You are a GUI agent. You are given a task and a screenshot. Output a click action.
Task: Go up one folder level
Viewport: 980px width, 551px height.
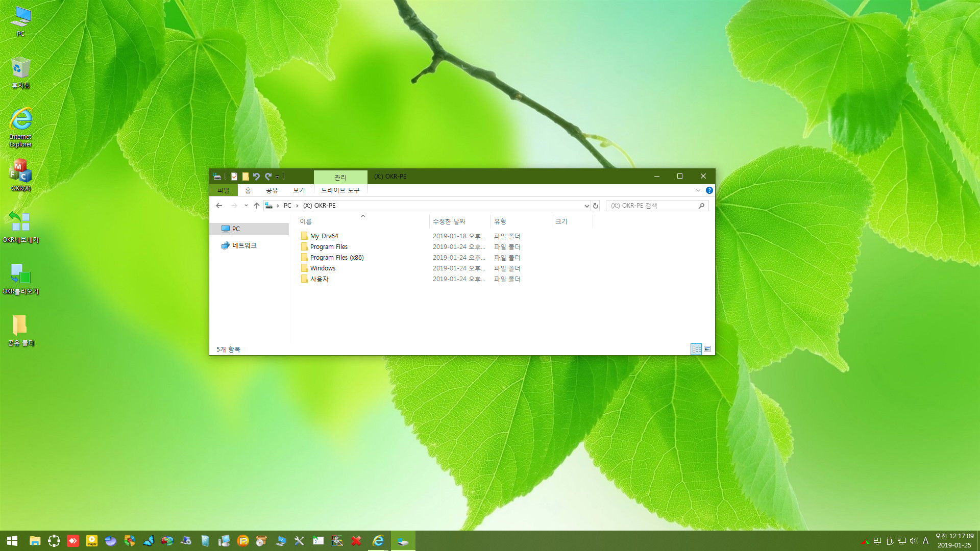tap(257, 206)
